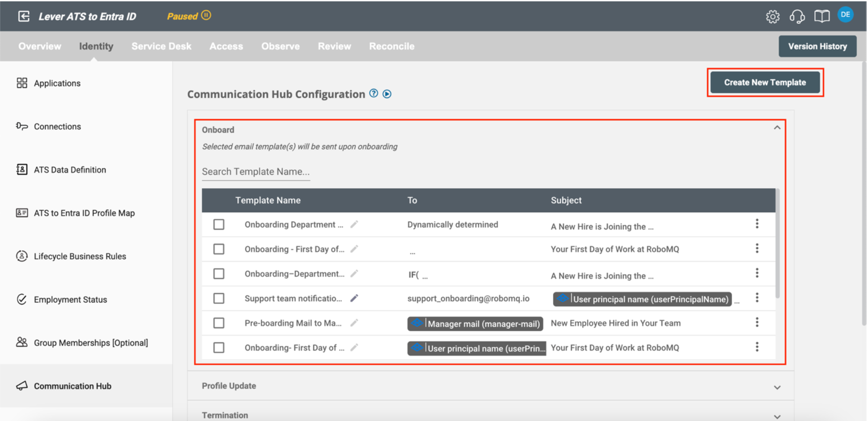Click the Search Template Name field
This screenshot has width=868, height=421.
[255, 172]
